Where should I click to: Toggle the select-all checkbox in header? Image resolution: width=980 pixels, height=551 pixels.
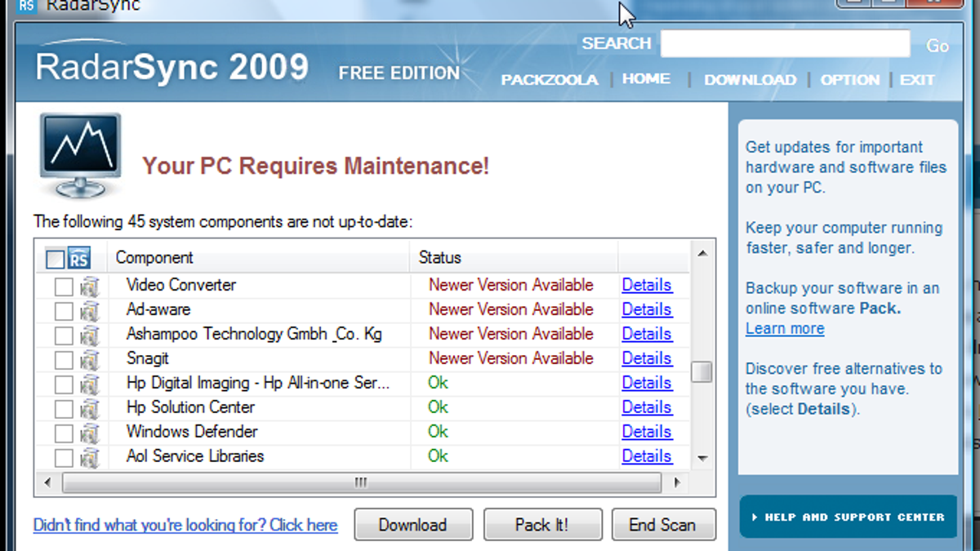[55, 260]
